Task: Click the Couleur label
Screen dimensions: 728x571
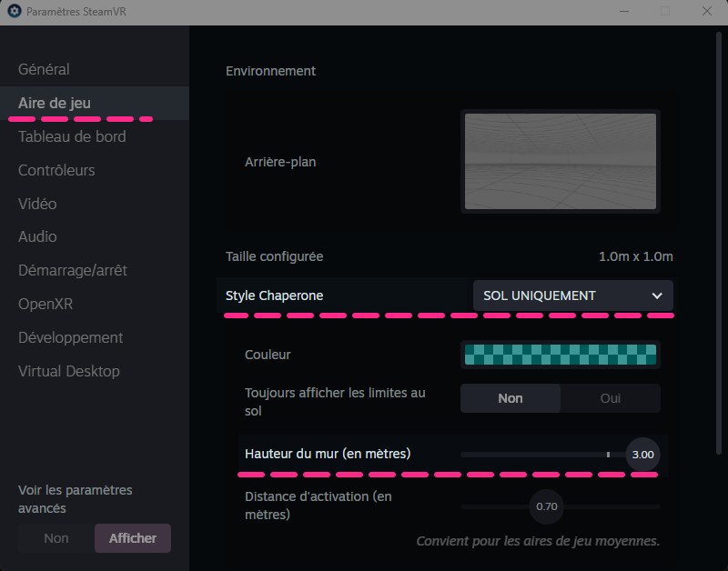Action: point(268,355)
